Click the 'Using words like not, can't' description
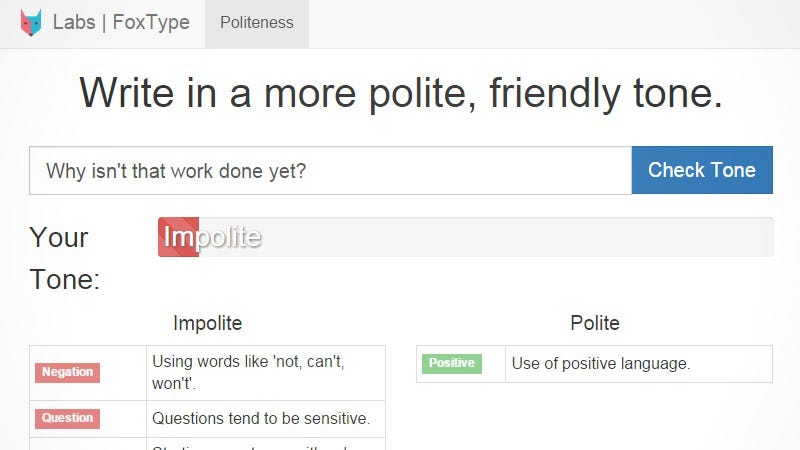The width and height of the screenshot is (800, 450). [x=248, y=372]
